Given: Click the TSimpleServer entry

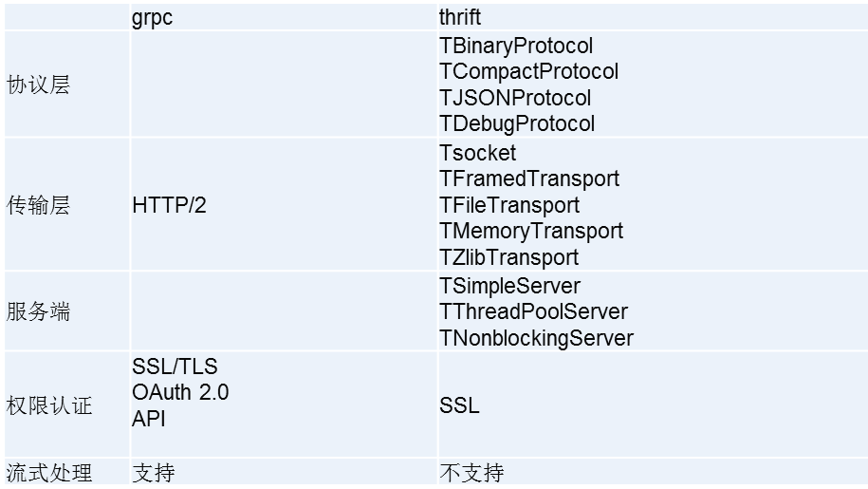Looking at the screenshot, I should (x=509, y=286).
